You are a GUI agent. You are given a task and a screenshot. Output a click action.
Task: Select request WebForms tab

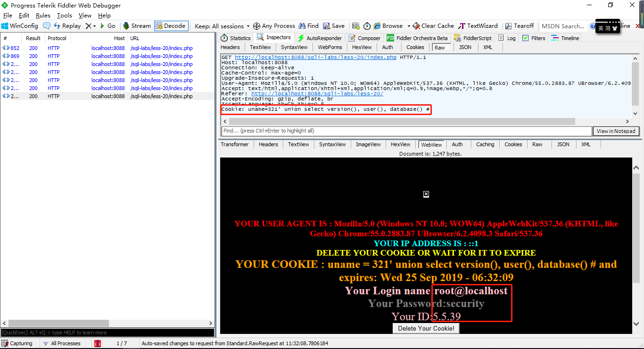tap(330, 47)
